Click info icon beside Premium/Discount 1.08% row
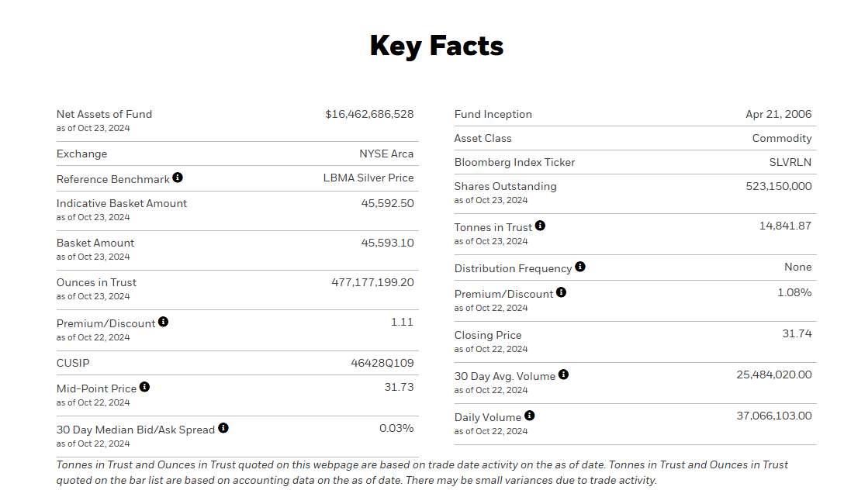The height and width of the screenshot is (504, 844). coord(561,292)
